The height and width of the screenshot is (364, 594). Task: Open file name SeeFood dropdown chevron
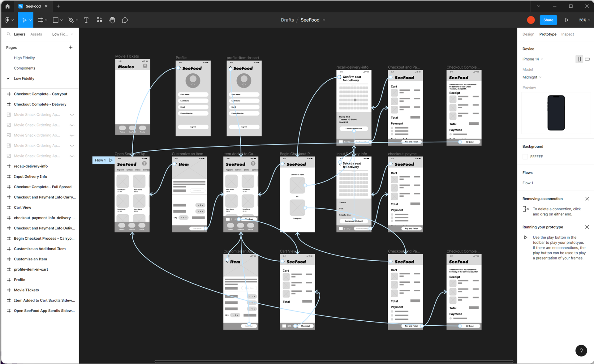(324, 20)
